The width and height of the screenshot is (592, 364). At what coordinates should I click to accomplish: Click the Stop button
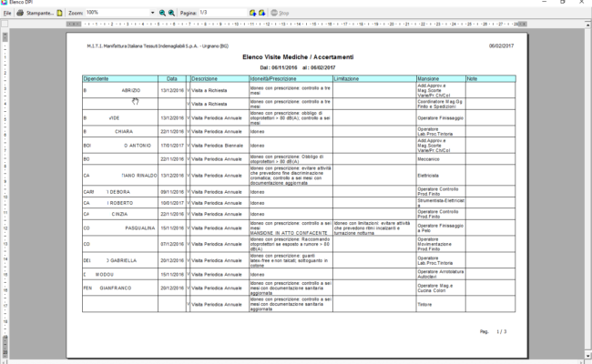point(280,13)
